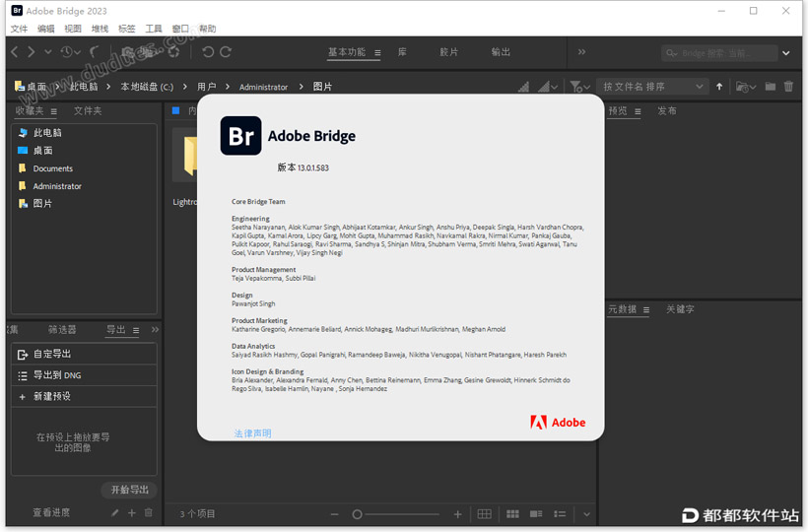
Task: Switch to the 关键字 panel tab
Action: tap(680, 309)
